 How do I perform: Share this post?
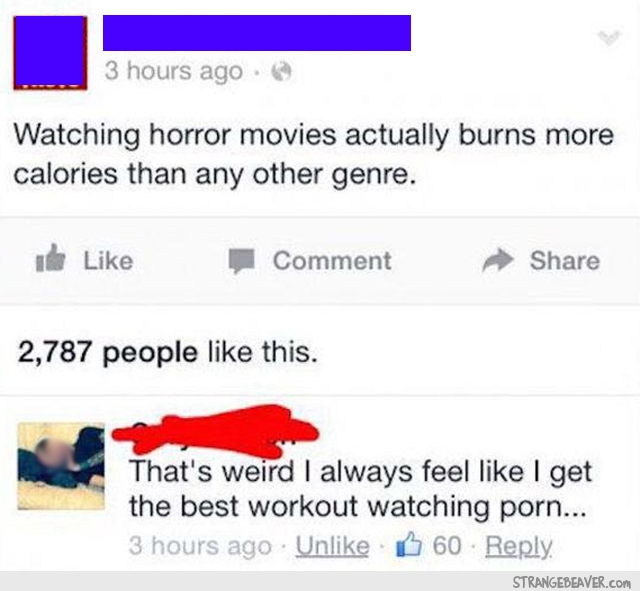(541, 260)
